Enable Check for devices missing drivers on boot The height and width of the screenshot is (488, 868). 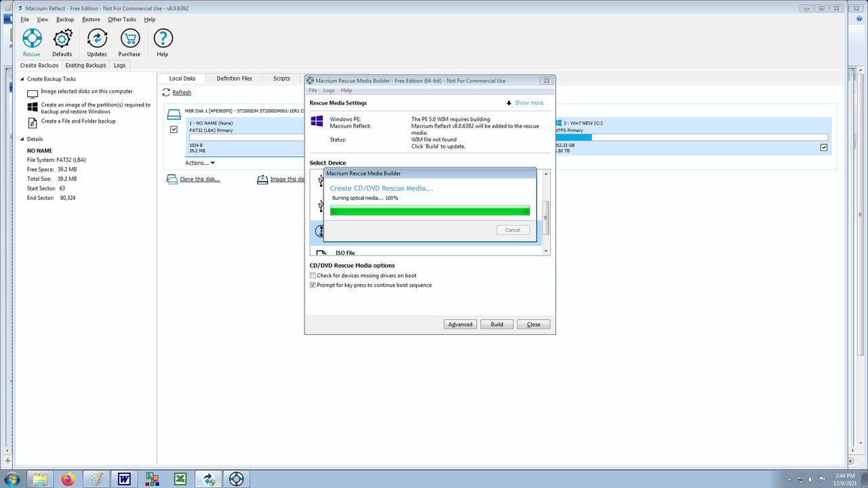coord(313,276)
